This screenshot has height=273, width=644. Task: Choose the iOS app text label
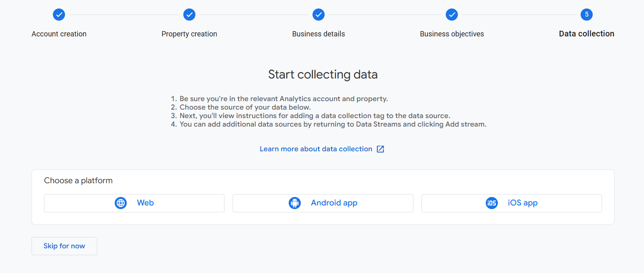pos(522,203)
